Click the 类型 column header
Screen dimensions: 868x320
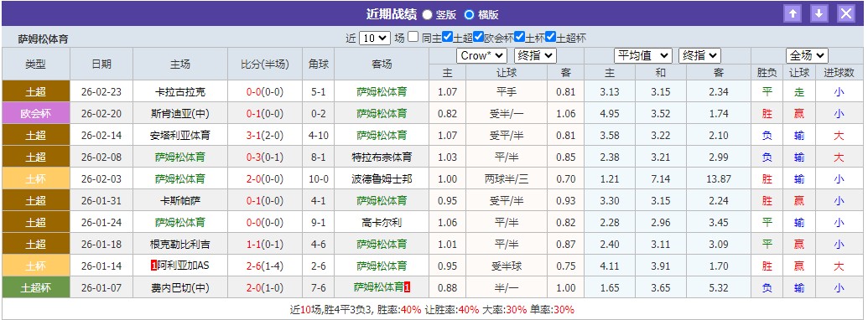click(x=36, y=65)
